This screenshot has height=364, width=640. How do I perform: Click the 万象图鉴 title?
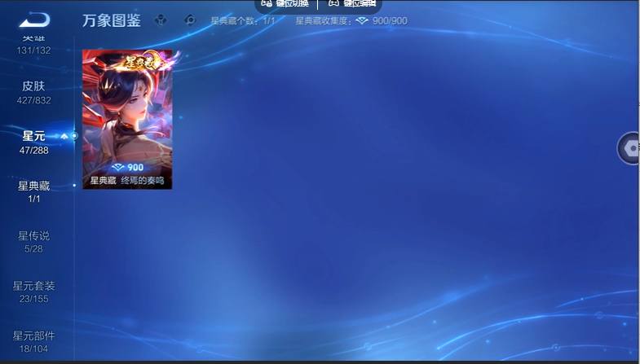tap(112, 20)
